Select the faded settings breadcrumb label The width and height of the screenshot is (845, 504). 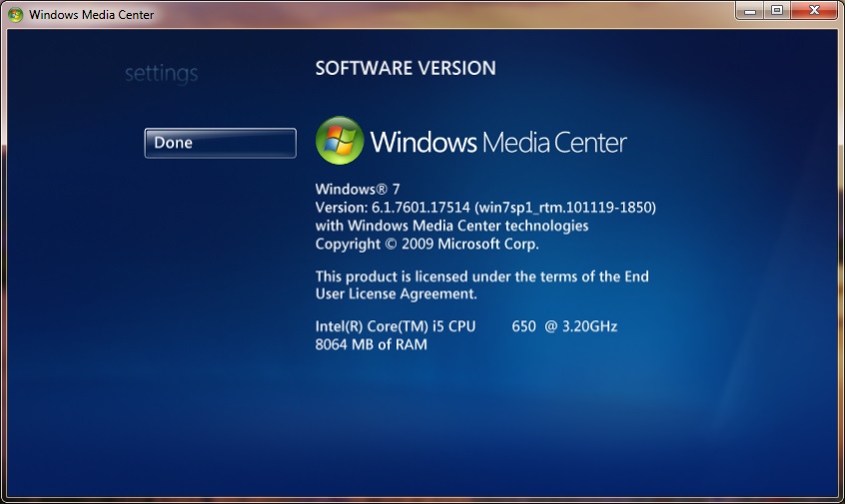[161, 74]
